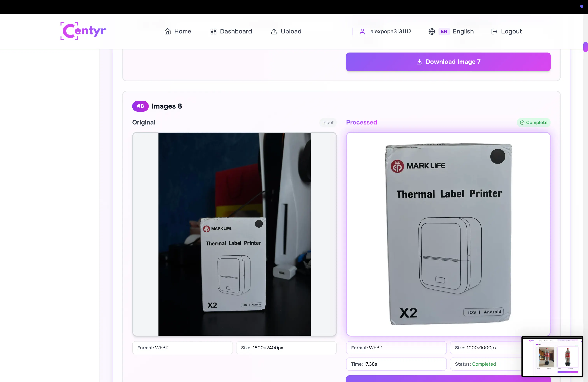588x382 pixels.
Task: Click the Time: 17.38s field
Action: [x=396, y=364]
